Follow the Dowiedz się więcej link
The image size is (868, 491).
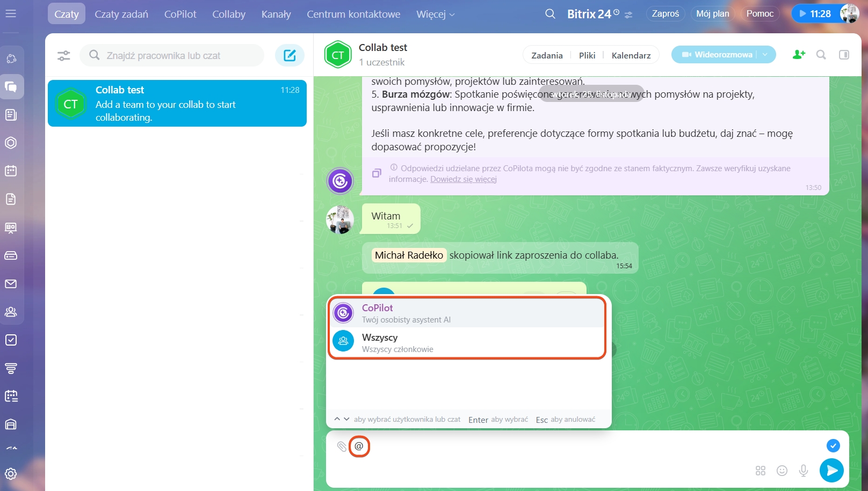(463, 179)
